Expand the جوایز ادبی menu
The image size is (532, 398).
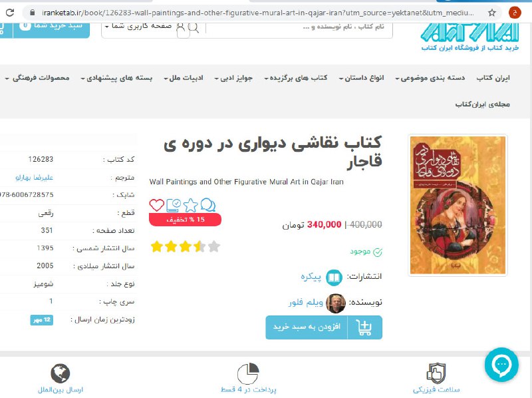point(233,78)
